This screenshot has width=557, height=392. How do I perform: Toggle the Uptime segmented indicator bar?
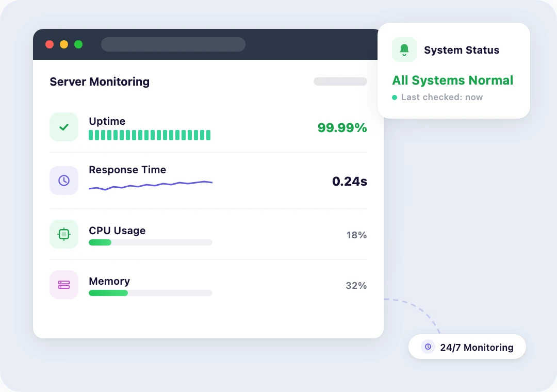pos(150,135)
